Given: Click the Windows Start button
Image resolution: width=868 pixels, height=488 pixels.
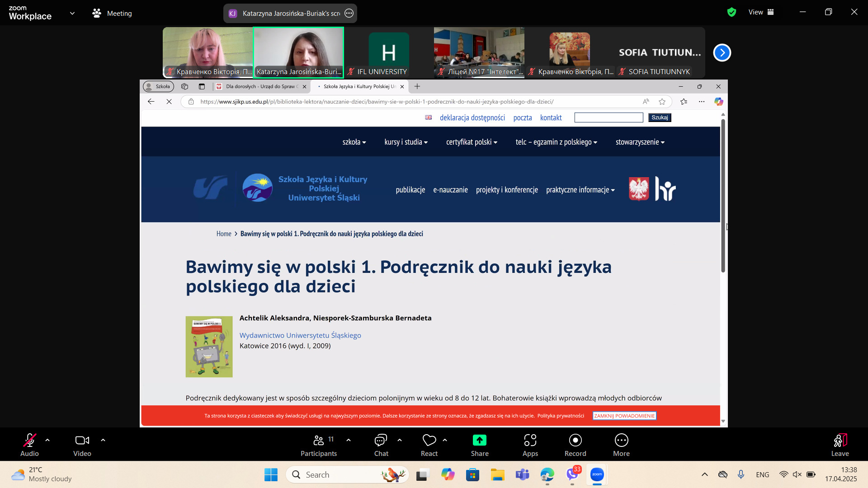Looking at the screenshot, I should coord(271,475).
